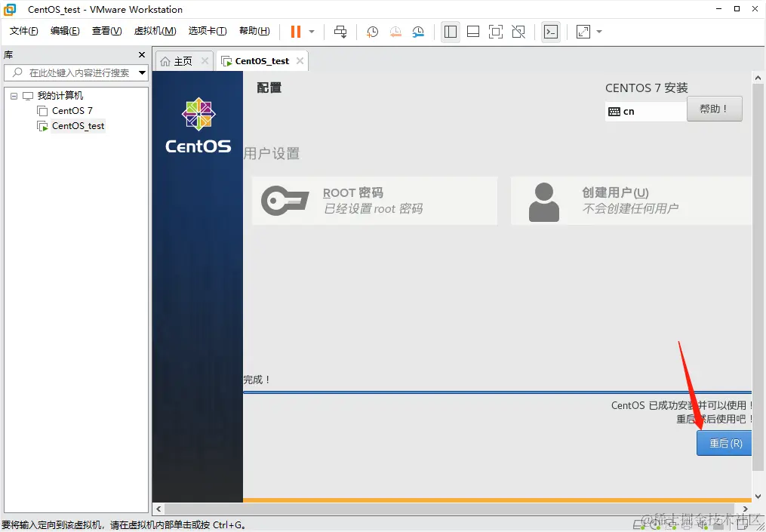Open the 虚拟机(M) menu

pos(155,31)
